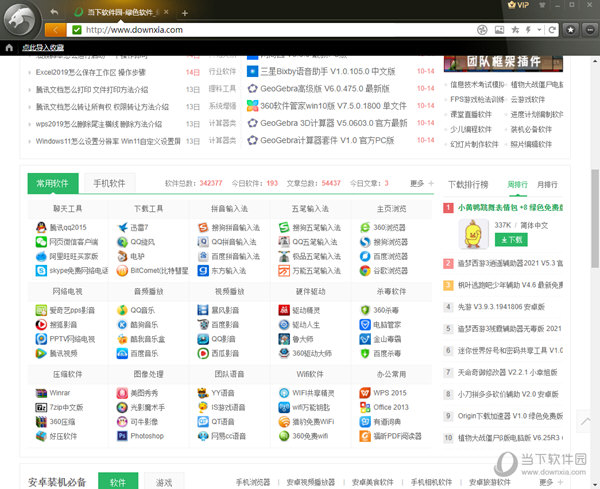Click the 驱动精灵 icon
Image resolution: width=600 pixels, height=489 pixels.
284,310
